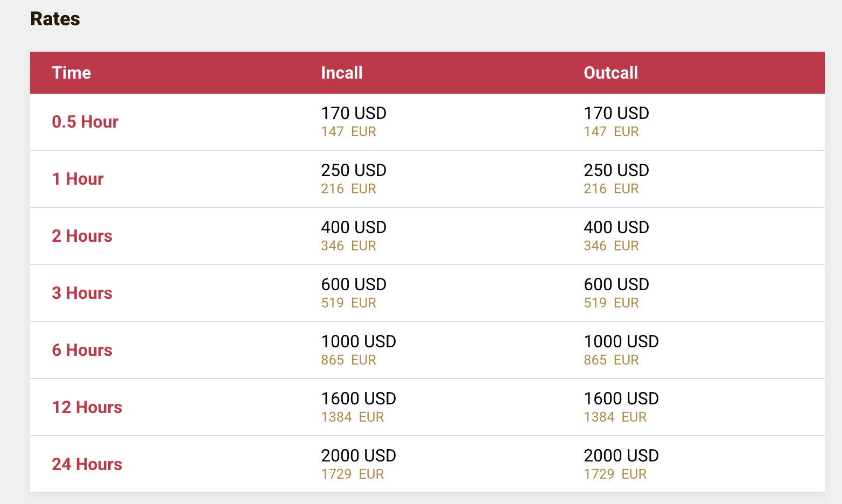Select the 12 Hours row label
Screen dimensions: 842x504
[87, 407]
